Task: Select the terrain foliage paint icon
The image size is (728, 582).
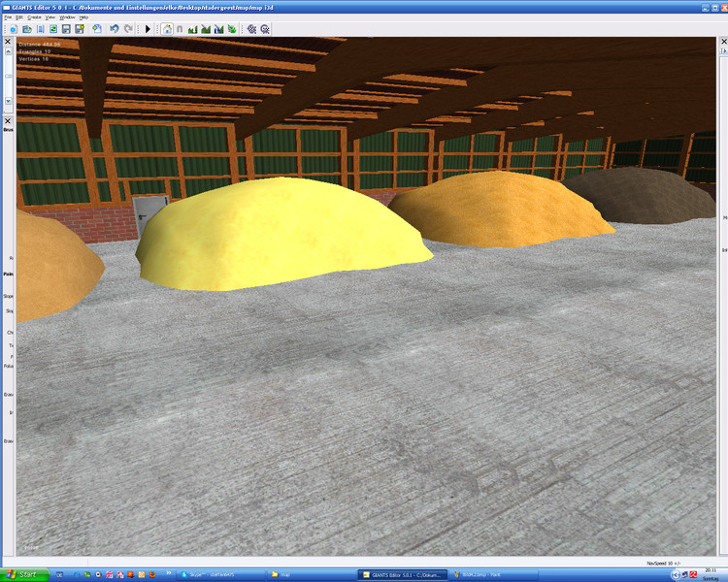Action: coord(231,29)
